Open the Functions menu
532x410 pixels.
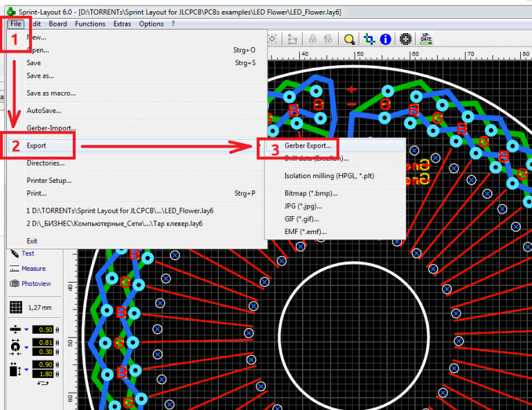[90, 24]
